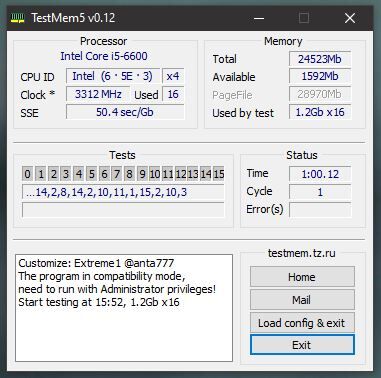The height and width of the screenshot is (378, 381).
Task: Click the Administrator privileges warning line
Action: point(117,289)
